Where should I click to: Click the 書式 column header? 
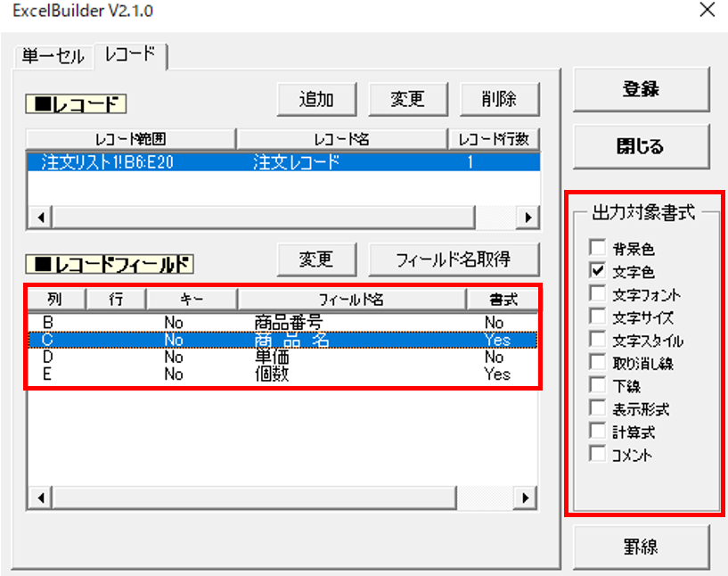[x=503, y=300]
